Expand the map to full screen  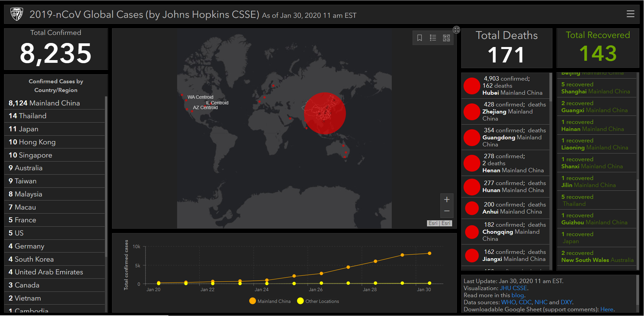(x=457, y=30)
